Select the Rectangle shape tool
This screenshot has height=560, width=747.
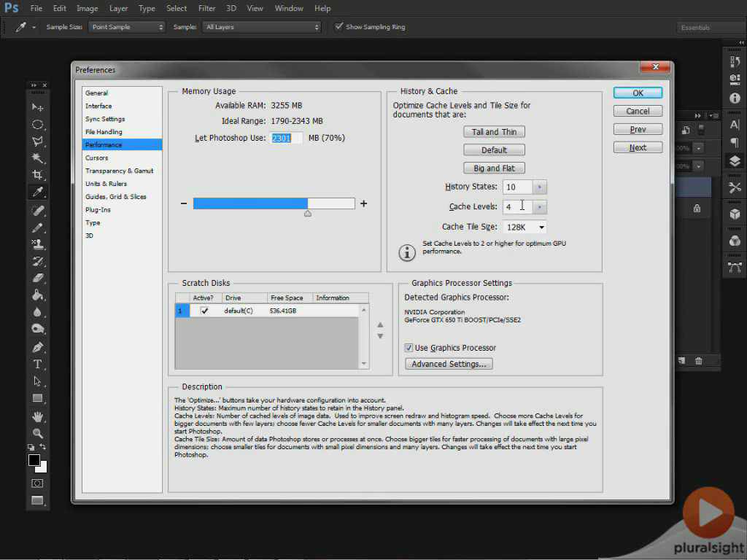pos(37,398)
